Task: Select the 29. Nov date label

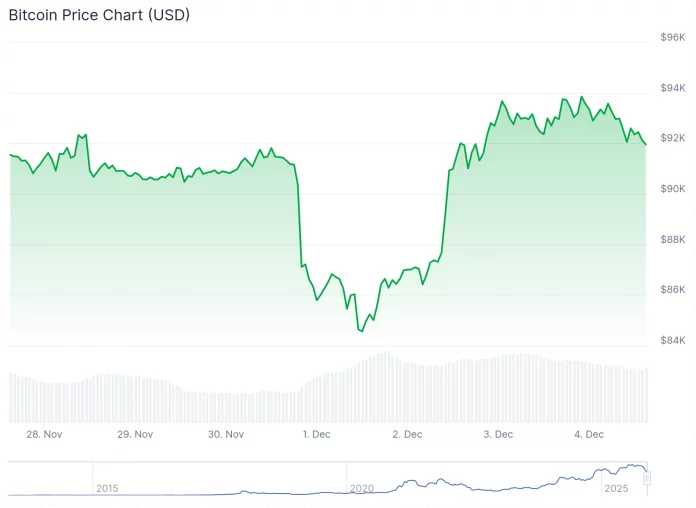Action: tap(135, 434)
